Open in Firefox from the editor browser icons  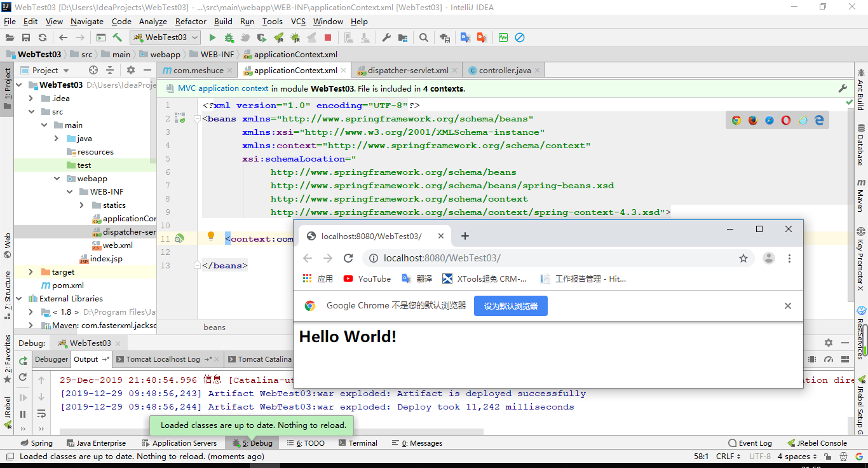point(753,120)
